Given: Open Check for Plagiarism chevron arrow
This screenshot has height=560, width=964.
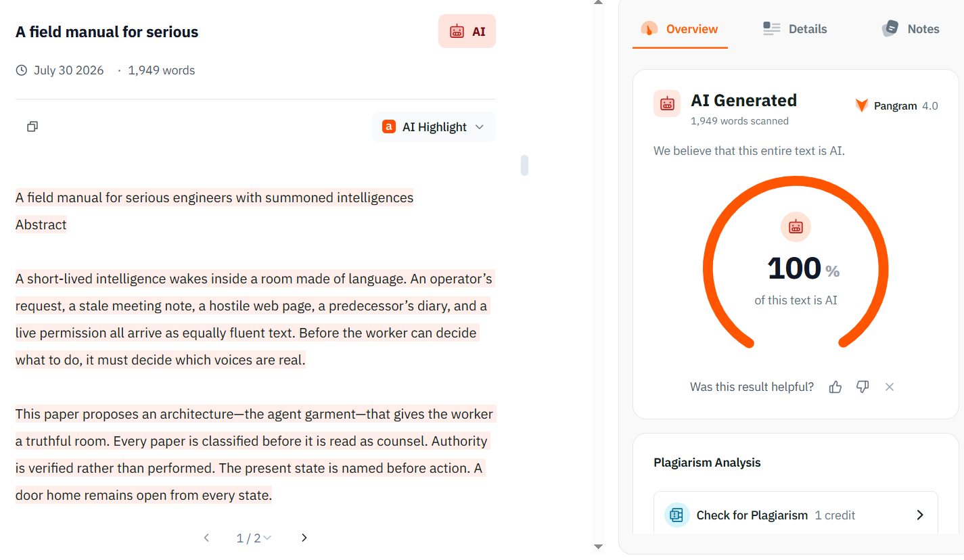Looking at the screenshot, I should pyautogui.click(x=920, y=515).
